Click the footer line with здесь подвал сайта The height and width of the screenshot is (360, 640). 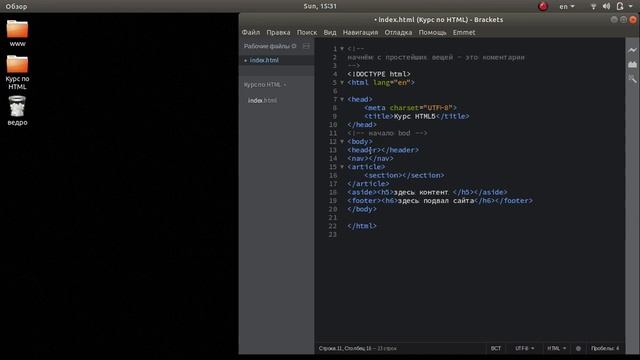coord(440,201)
